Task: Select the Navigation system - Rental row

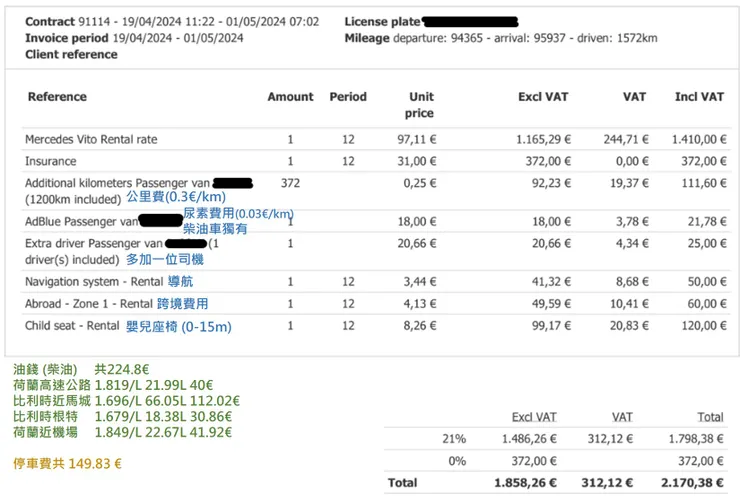Action: [89, 282]
